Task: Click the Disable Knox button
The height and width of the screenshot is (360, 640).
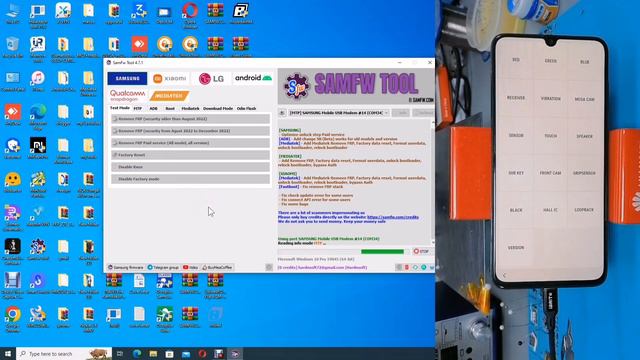Action: click(191, 167)
